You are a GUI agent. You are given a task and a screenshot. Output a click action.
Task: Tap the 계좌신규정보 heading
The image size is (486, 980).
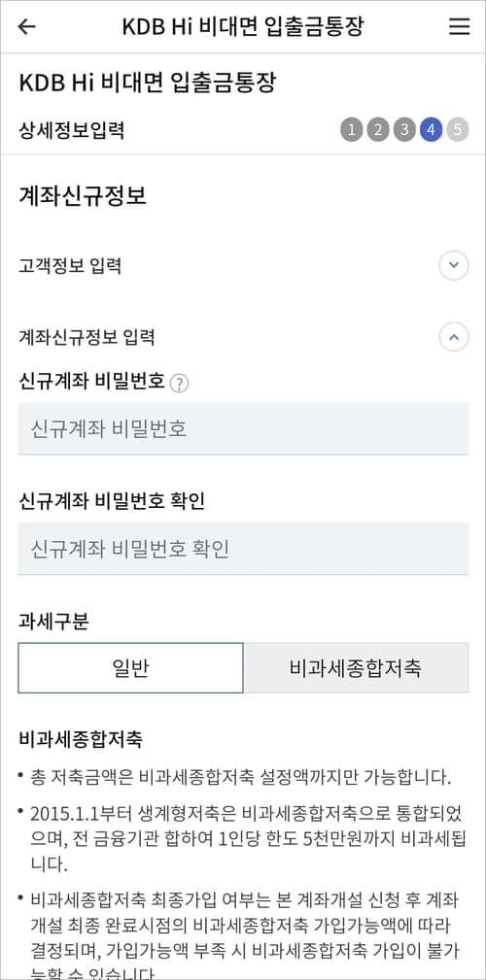(83, 195)
